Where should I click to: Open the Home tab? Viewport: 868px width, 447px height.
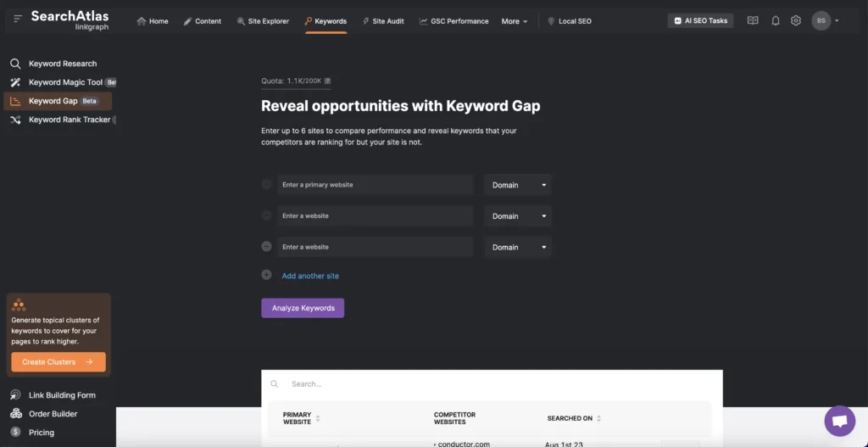(153, 21)
